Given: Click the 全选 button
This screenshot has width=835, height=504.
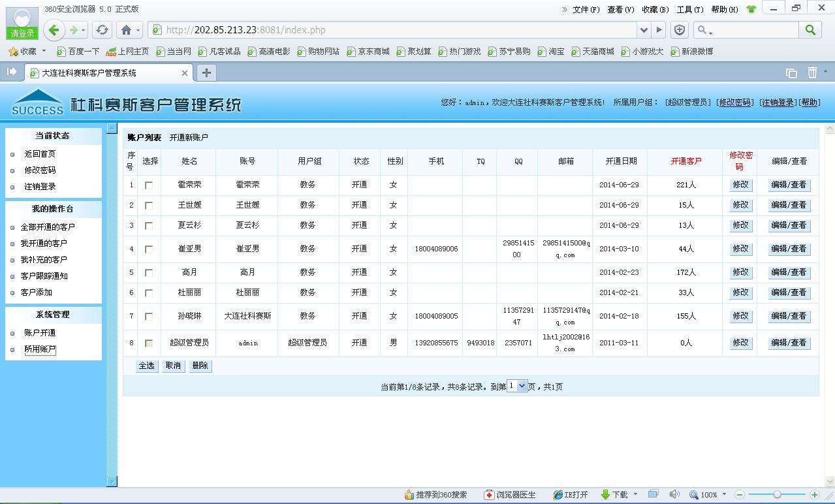Looking at the screenshot, I should coord(147,366).
